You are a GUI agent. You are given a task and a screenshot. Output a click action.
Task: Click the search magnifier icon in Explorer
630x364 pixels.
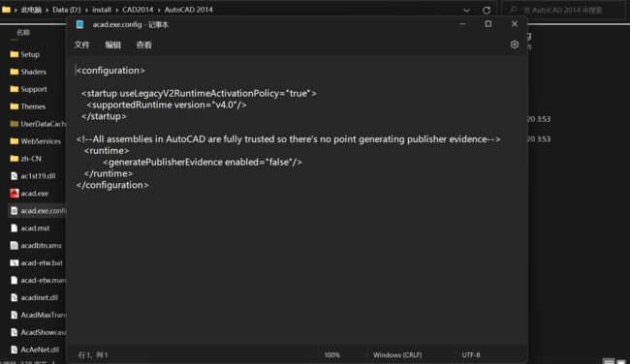(513, 10)
